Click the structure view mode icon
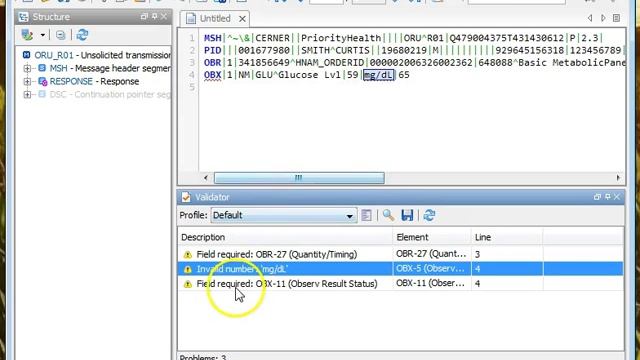The image size is (640, 360). click(x=27, y=35)
